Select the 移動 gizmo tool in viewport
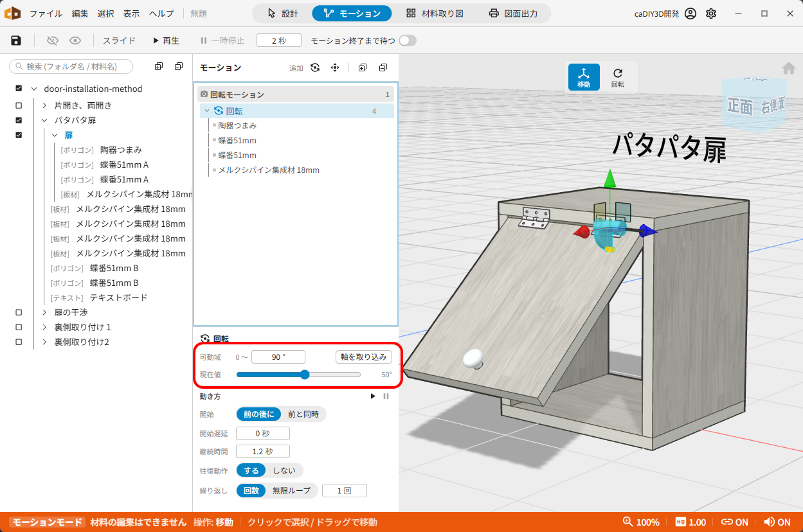 coord(584,77)
